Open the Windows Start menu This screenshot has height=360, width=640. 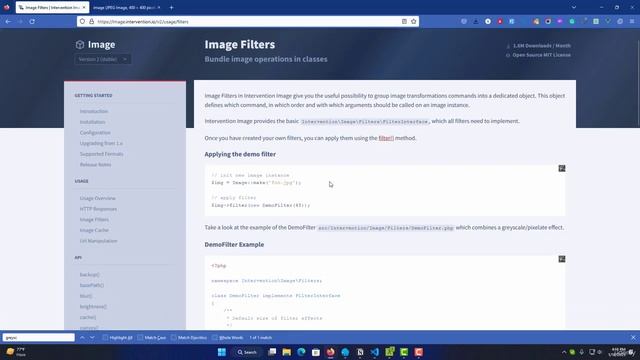pos(222,352)
